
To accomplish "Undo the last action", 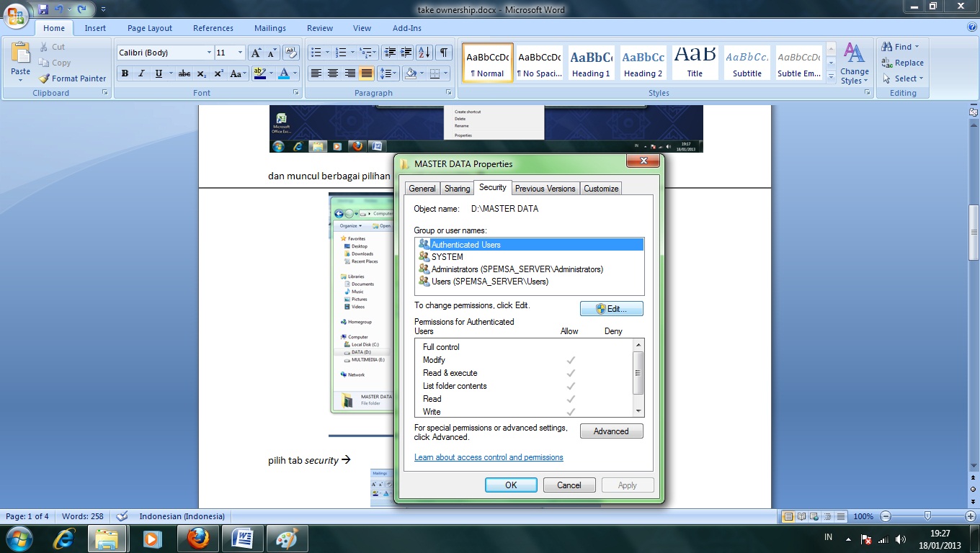I will click(x=59, y=9).
